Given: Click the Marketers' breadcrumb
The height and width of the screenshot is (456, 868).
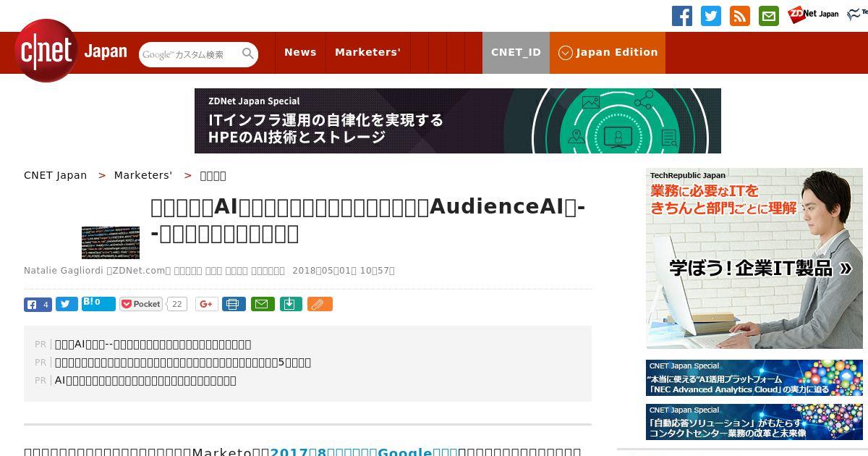Looking at the screenshot, I should tap(143, 175).
